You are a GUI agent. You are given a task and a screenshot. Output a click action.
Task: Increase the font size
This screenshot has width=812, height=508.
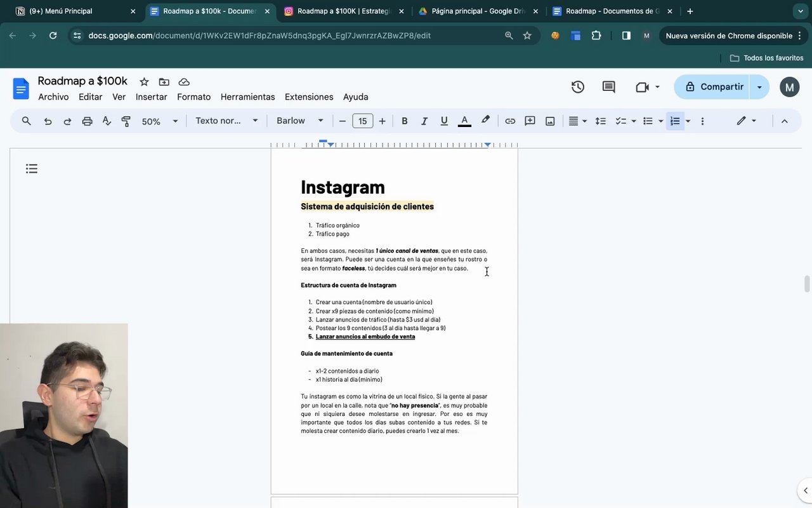(x=382, y=121)
